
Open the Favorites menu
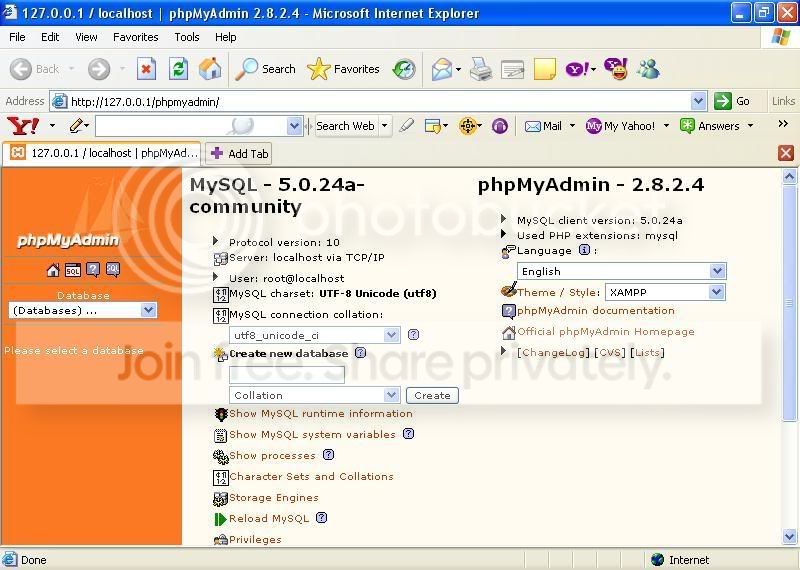point(136,37)
